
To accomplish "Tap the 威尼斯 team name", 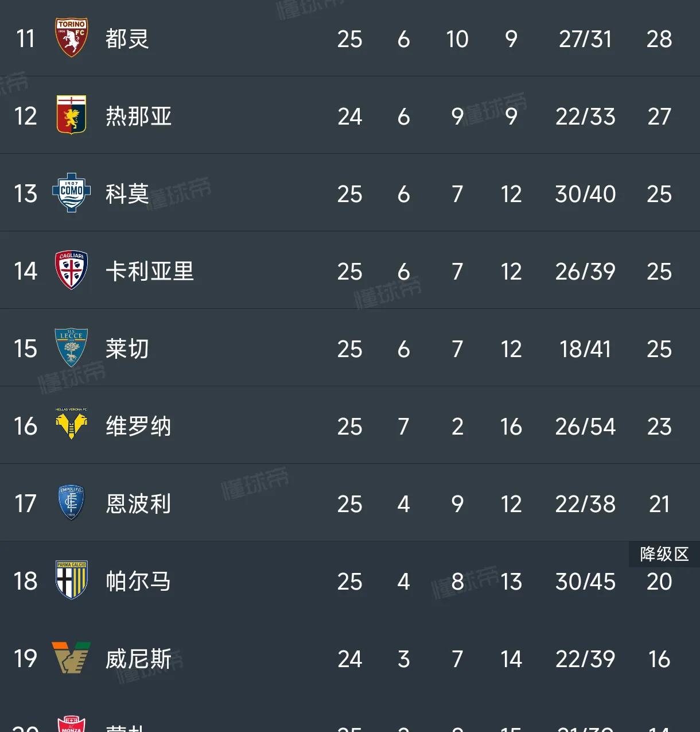I will click(138, 659).
